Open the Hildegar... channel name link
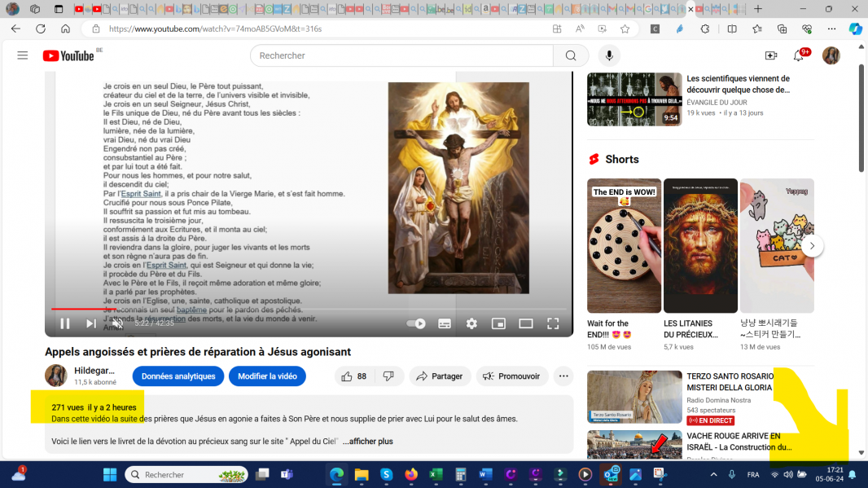 [x=94, y=371]
